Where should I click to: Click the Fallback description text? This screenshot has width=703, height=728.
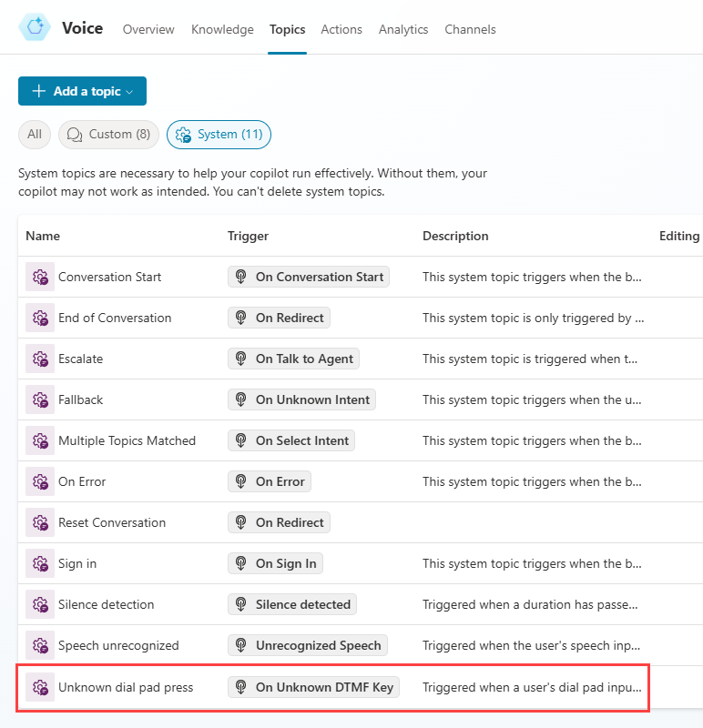tap(532, 399)
